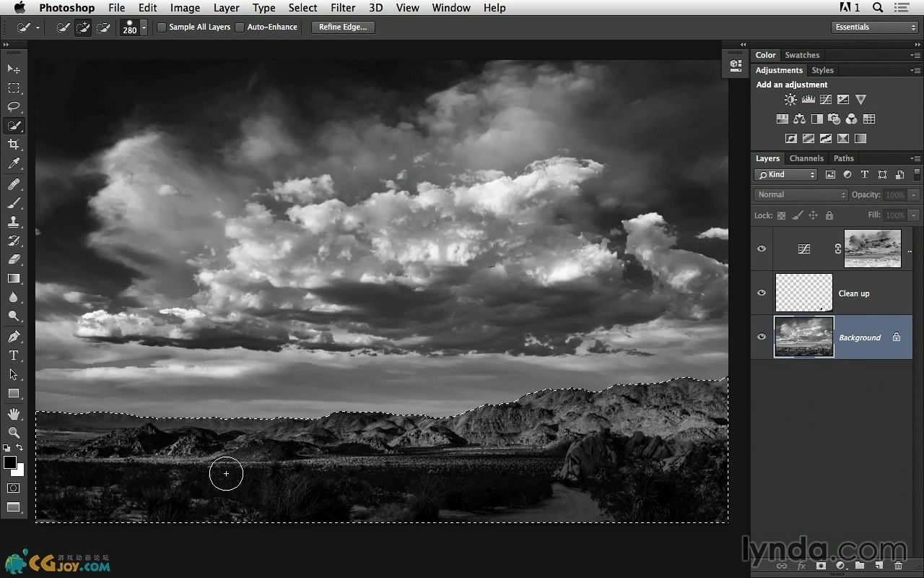
Task: Select the Gradient tool
Action: coord(14,278)
